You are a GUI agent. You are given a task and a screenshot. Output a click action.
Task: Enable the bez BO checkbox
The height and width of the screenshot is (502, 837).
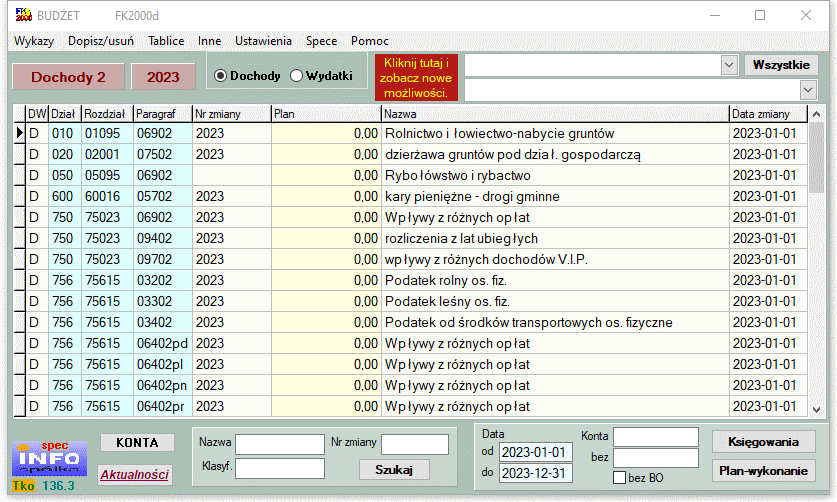coord(619,477)
